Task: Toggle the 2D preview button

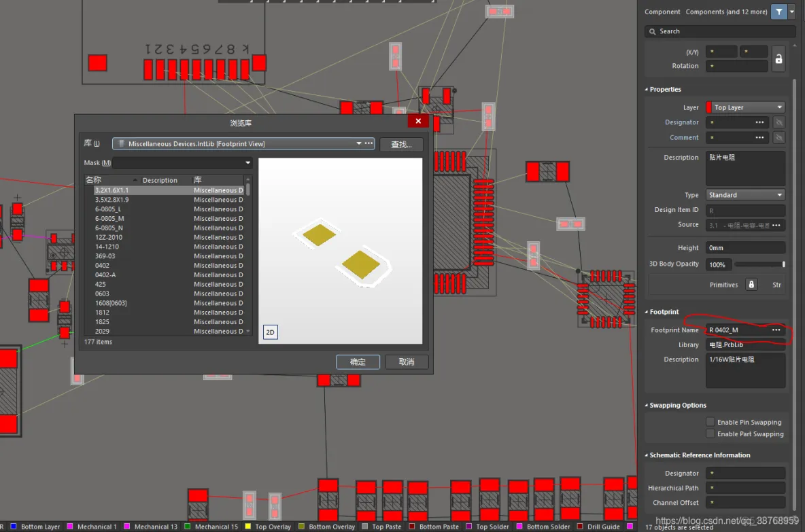Action: tap(271, 332)
